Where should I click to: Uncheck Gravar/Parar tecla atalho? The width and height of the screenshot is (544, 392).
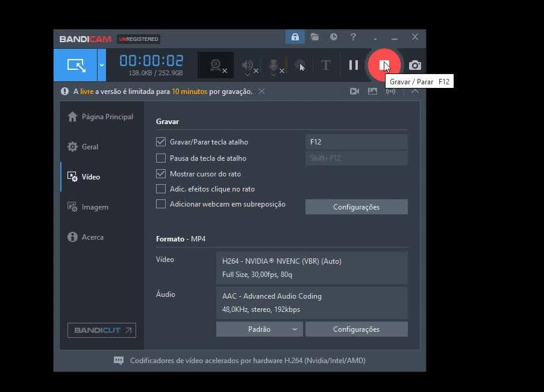tap(161, 142)
